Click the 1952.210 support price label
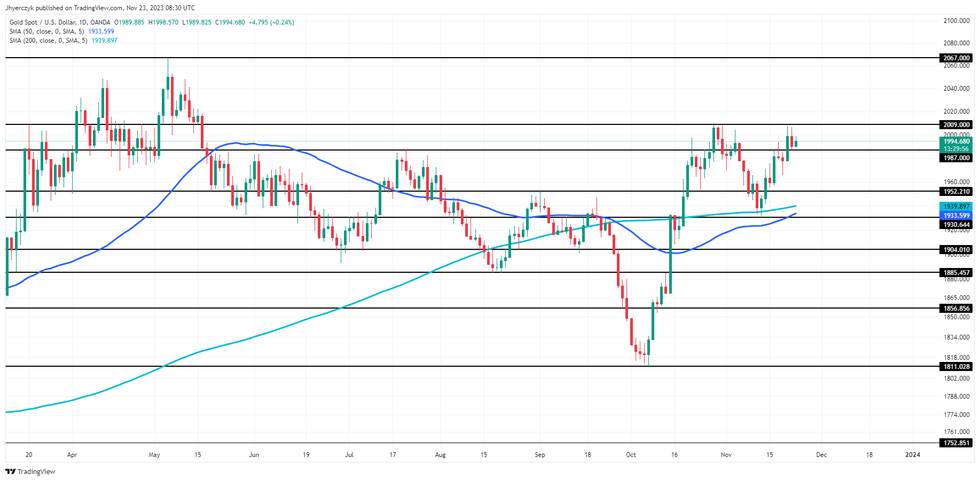The height and width of the screenshot is (481, 980). coord(956,192)
